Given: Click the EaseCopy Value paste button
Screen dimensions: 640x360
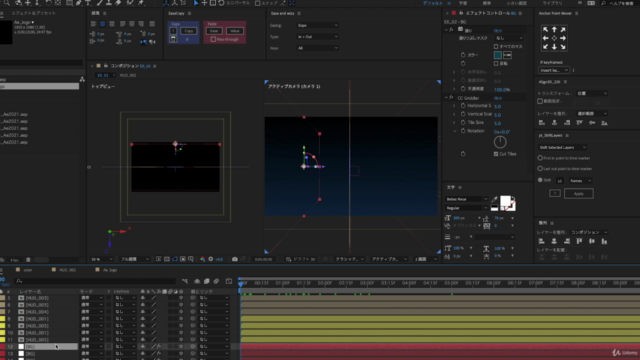Looking at the screenshot, I should coord(235,31).
